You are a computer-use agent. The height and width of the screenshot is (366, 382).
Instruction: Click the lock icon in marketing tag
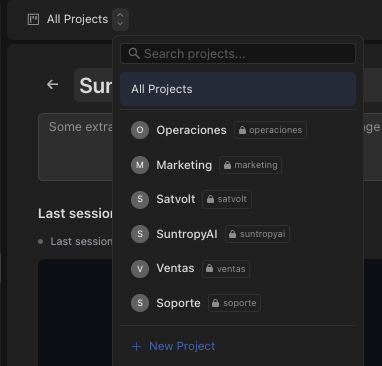coord(227,165)
